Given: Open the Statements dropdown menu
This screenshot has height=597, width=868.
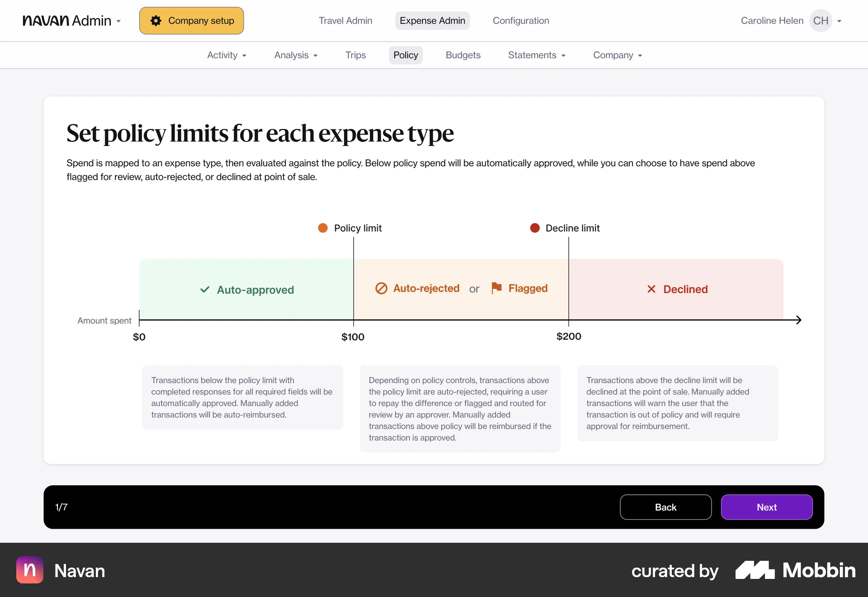Looking at the screenshot, I should click(x=537, y=55).
